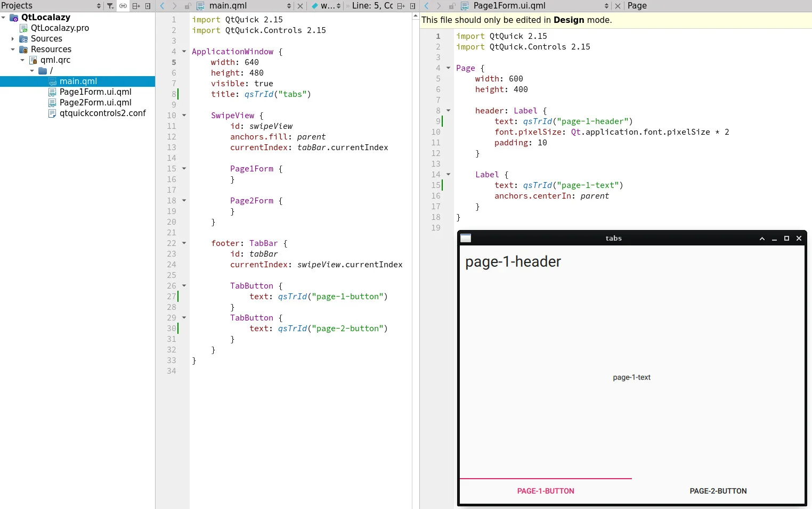Toggle synchronize with editor link icon
This screenshot has width=812, height=509.
coord(123,6)
